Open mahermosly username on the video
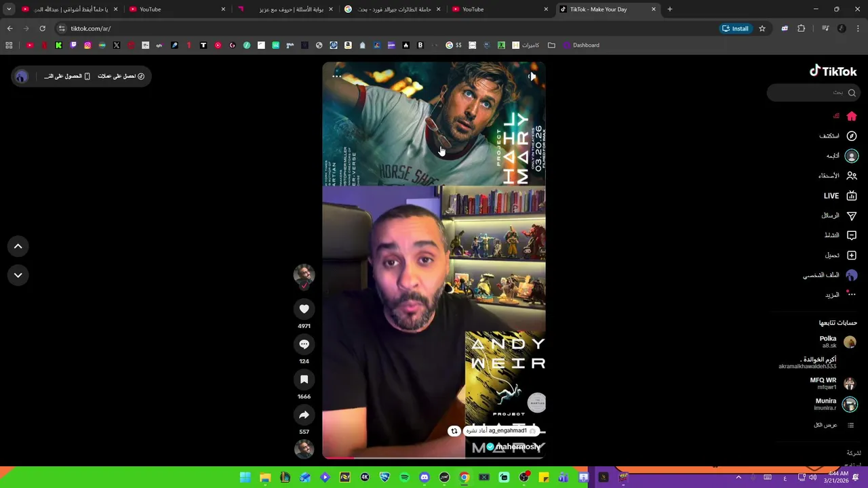This screenshot has height=488, width=868. (518, 447)
